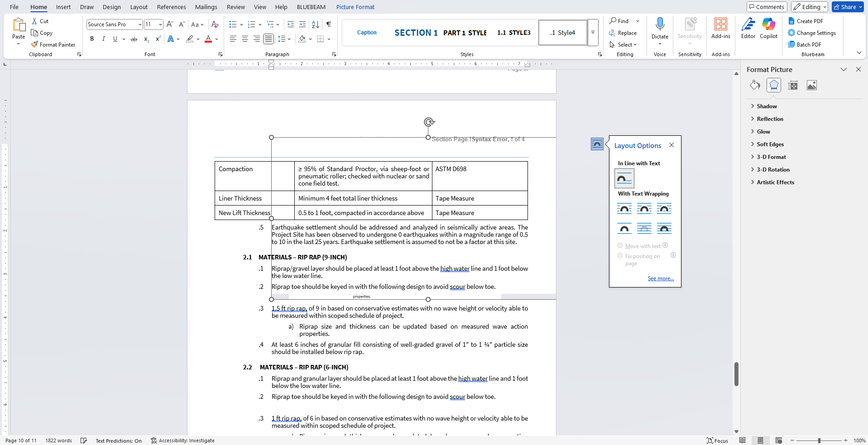Choose Square text wrapping option
The width and height of the screenshot is (868, 445).
tap(624, 209)
